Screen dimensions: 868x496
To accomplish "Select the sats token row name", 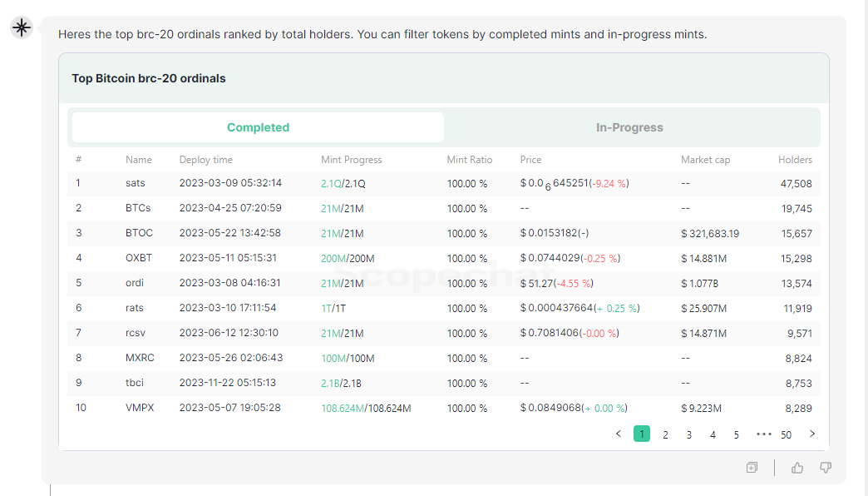I will pyautogui.click(x=136, y=183).
